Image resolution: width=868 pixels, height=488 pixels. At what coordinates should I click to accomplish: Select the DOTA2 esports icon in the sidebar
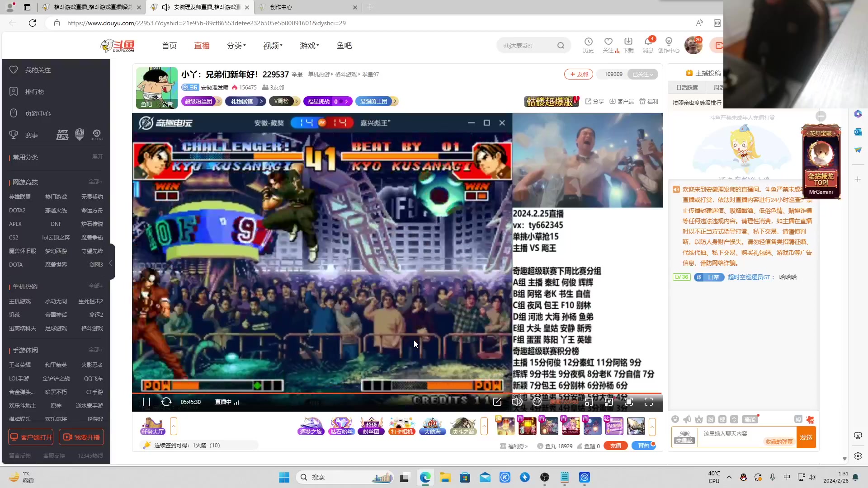97,134
